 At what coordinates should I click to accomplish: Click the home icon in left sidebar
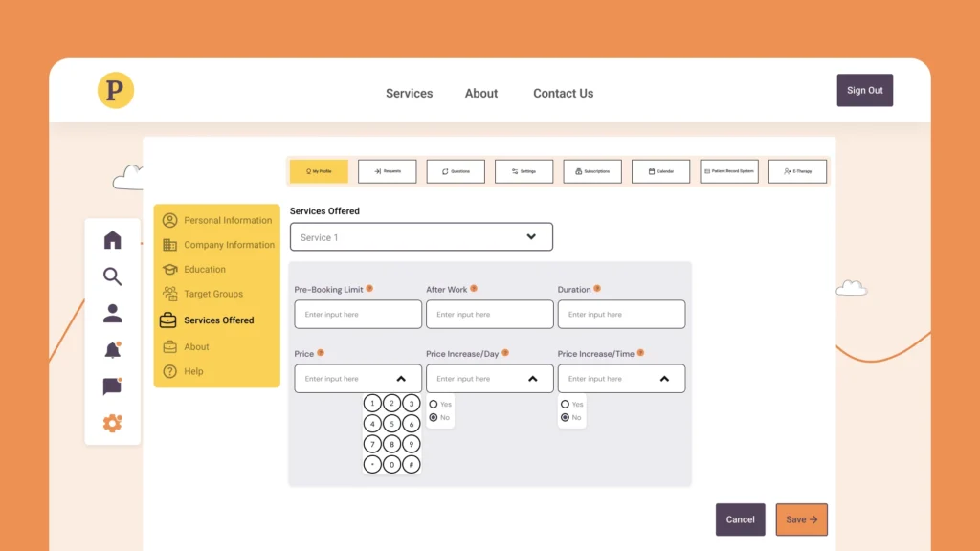112,240
